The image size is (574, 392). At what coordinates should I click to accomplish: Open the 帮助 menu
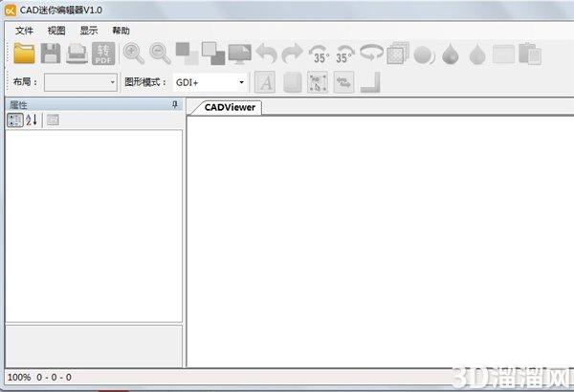point(121,31)
